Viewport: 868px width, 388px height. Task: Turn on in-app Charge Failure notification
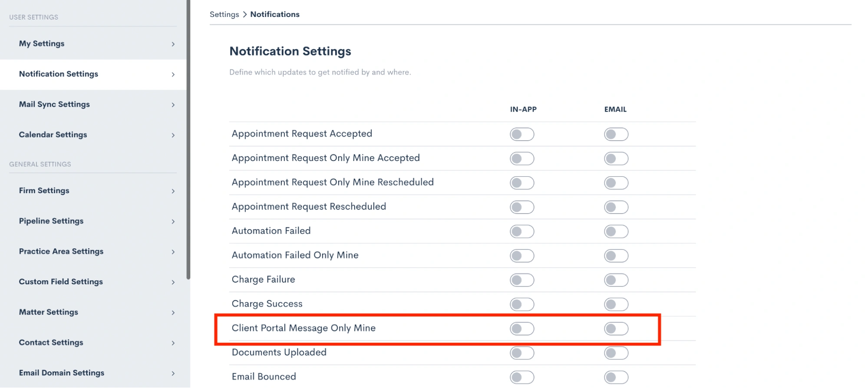tap(522, 280)
